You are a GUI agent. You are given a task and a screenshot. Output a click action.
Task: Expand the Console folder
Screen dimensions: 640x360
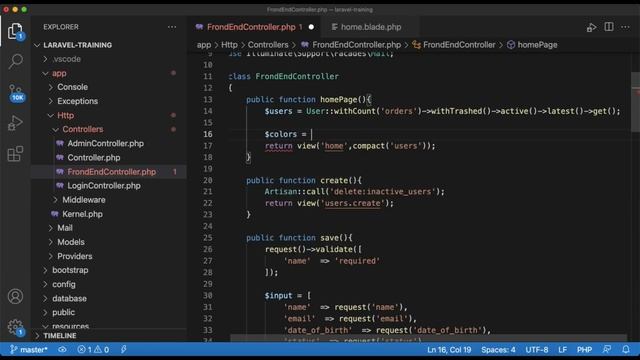coord(51,87)
